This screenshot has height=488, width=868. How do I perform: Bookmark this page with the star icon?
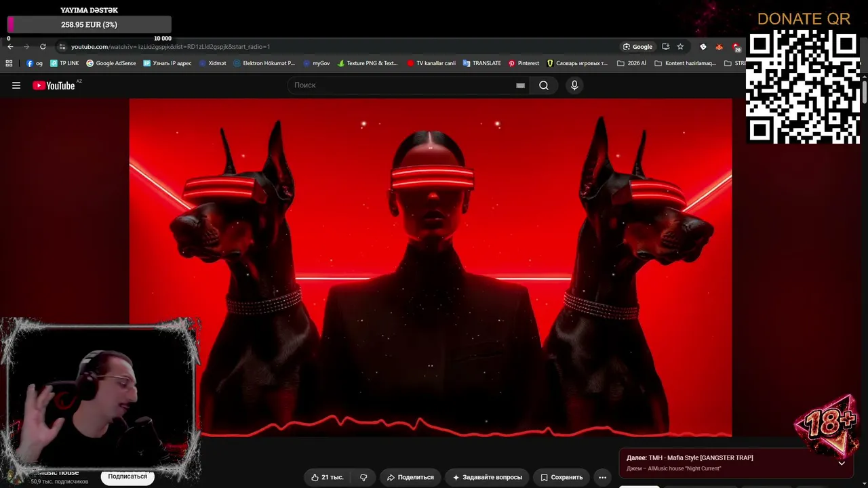[680, 47]
